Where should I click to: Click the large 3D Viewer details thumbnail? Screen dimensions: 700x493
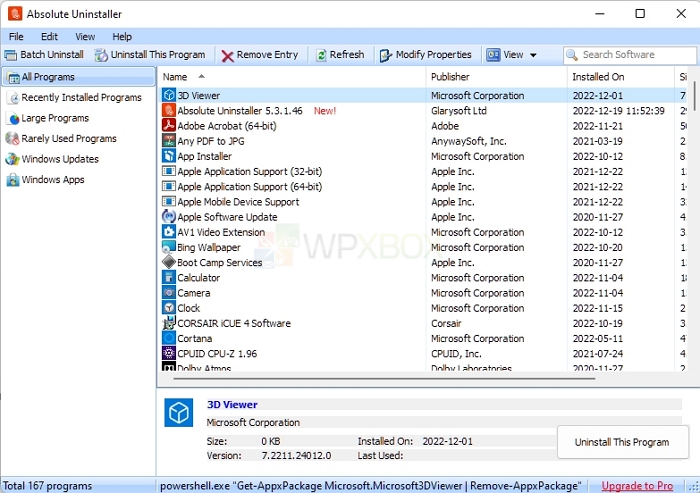coord(179,412)
